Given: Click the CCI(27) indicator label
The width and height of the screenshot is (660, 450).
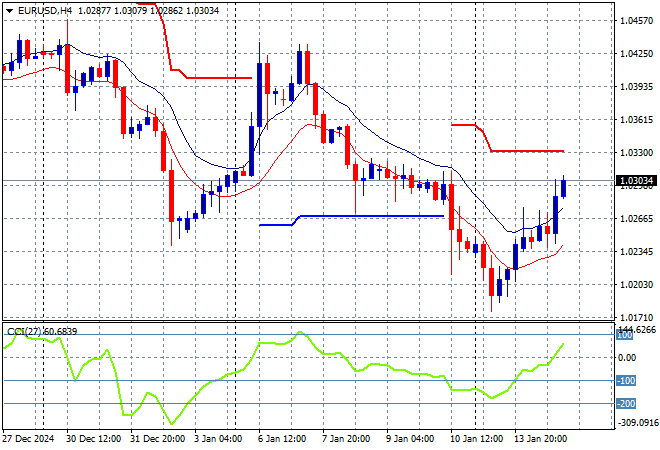Looking at the screenshot, I should (22, 330).
